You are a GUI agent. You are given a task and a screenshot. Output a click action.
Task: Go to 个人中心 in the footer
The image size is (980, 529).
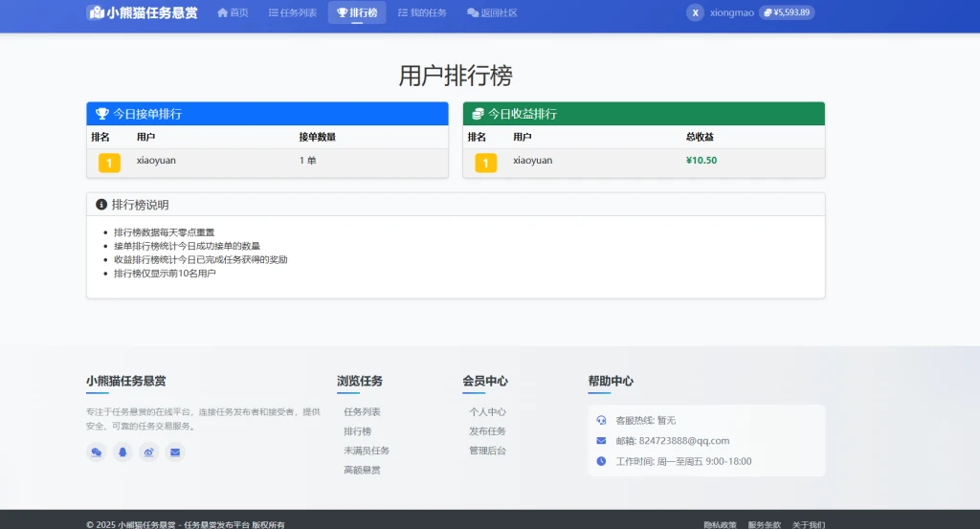pyautogui.click(x=487, y=412)
